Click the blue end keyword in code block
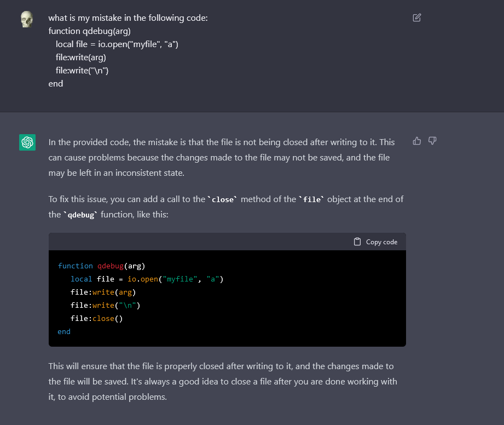The height and width of the screenshot is (425, 504). click(x=64, y=332)
